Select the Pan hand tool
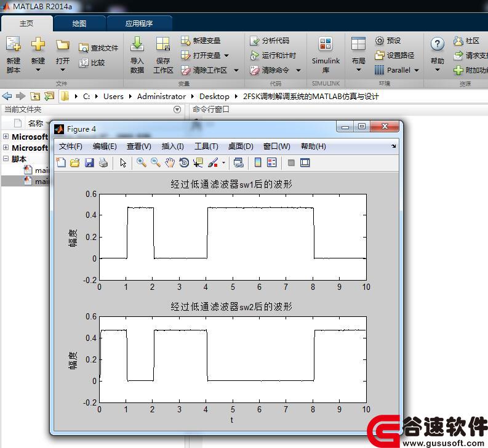Viewport: 488px width, 448px height. 170,162
